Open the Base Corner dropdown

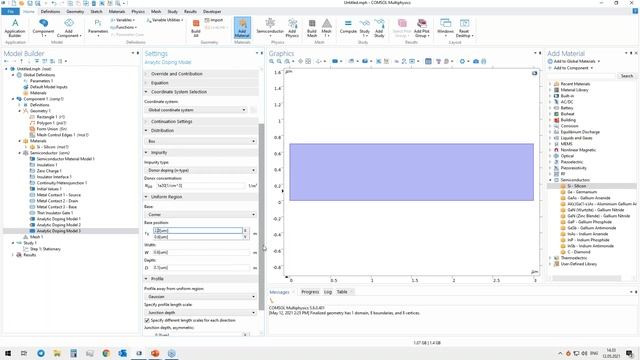200,214
